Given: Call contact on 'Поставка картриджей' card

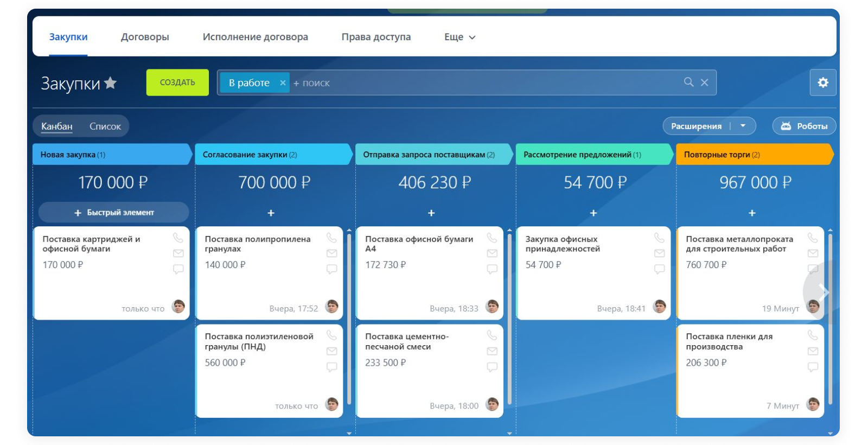Looking at the screenshot, I should coord(178,238).
